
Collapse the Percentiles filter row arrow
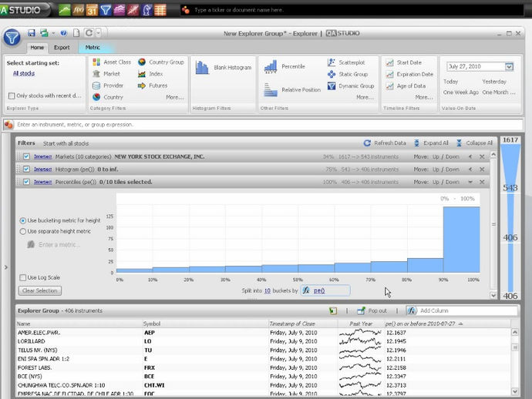click(470, 182)
